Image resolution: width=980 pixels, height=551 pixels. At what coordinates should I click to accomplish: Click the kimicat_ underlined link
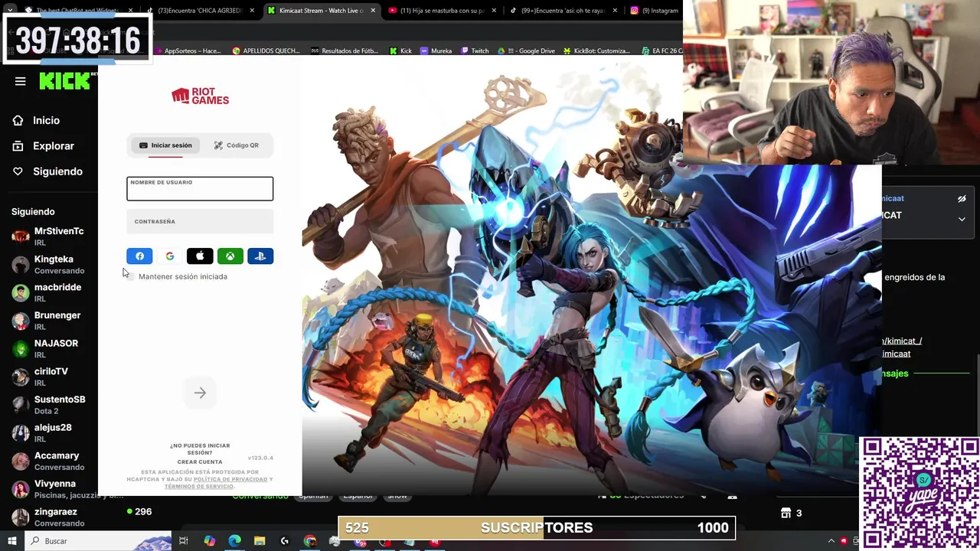[902, 341]
